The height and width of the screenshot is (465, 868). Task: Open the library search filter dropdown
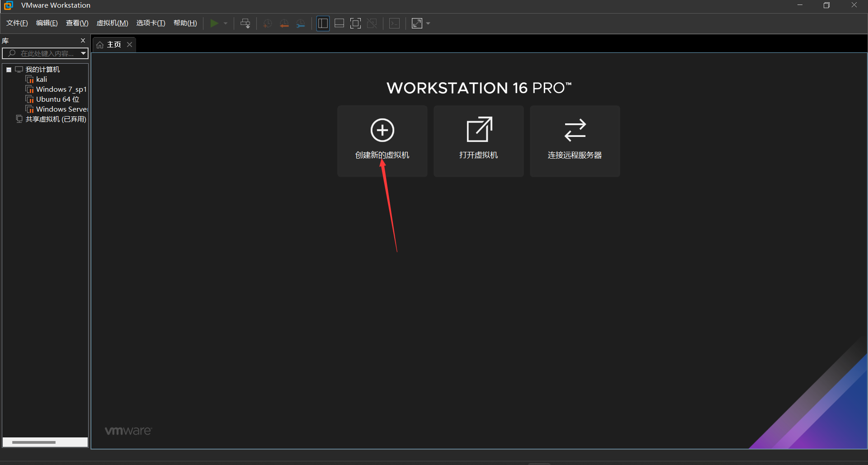[83, 53]
